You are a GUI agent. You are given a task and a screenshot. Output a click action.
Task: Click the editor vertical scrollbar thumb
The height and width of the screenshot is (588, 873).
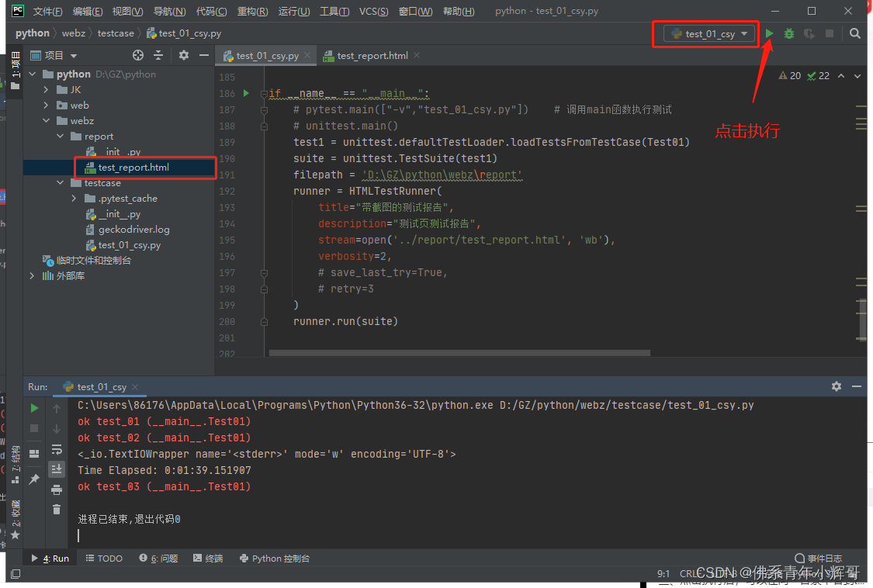[x=862, y=319]
